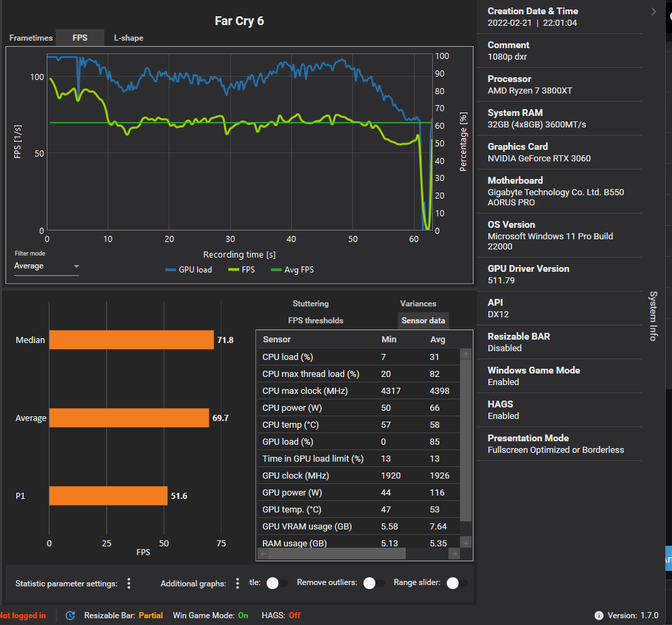Click the OS Version Windows 11 entry
Viewport: 672px width, 625px height.
[x=560, y=235]
